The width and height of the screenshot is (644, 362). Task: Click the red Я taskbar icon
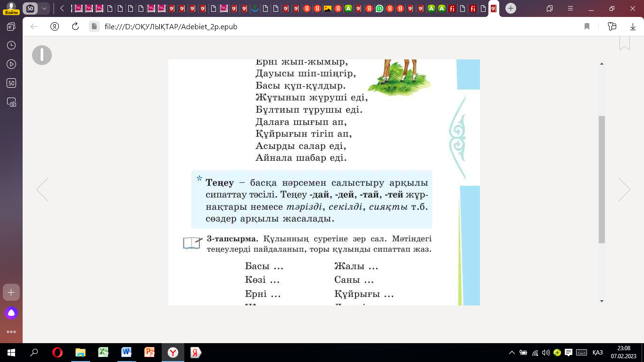(196, 353)
